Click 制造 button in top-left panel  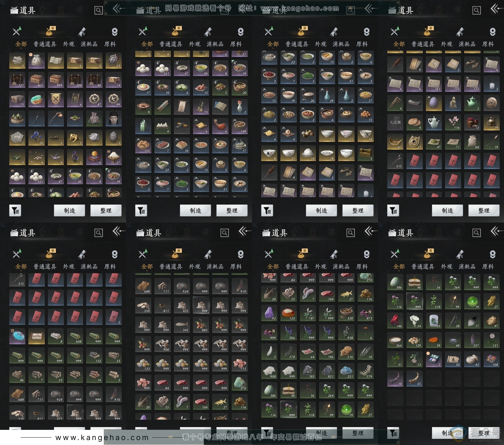69,210
